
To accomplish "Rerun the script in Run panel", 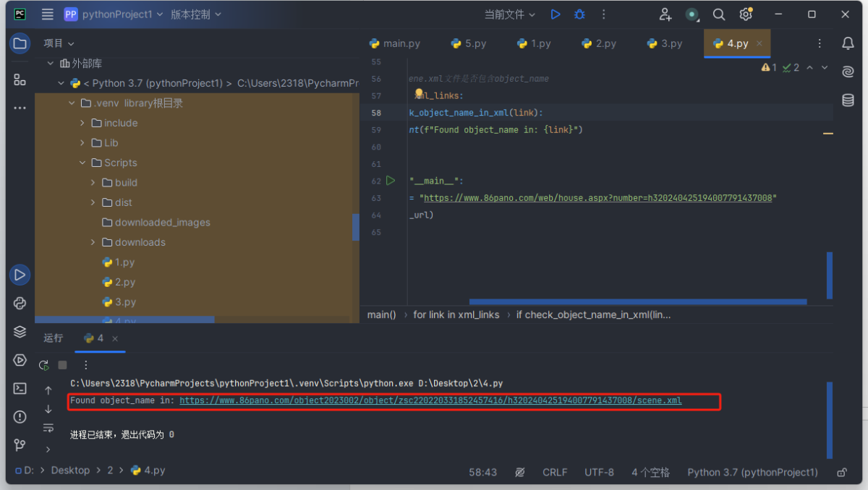I will pyautogui.click(x=44, y=366).
